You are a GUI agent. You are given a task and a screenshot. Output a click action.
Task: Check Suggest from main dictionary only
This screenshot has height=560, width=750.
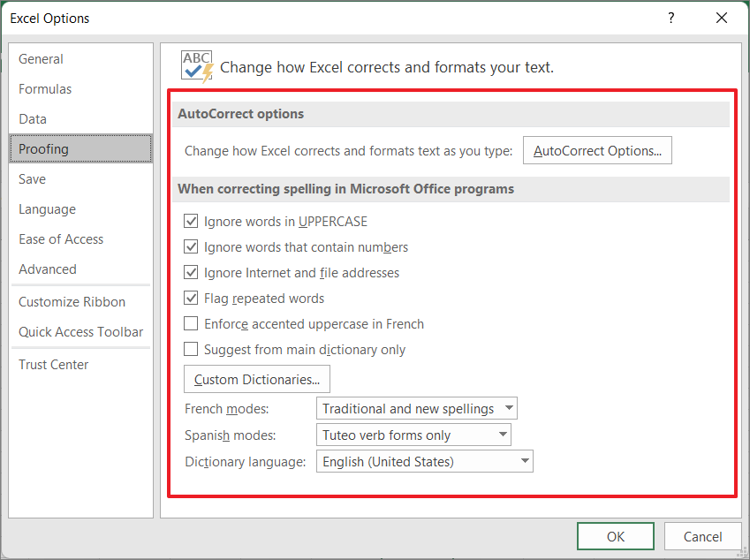[x=191, y=349]
